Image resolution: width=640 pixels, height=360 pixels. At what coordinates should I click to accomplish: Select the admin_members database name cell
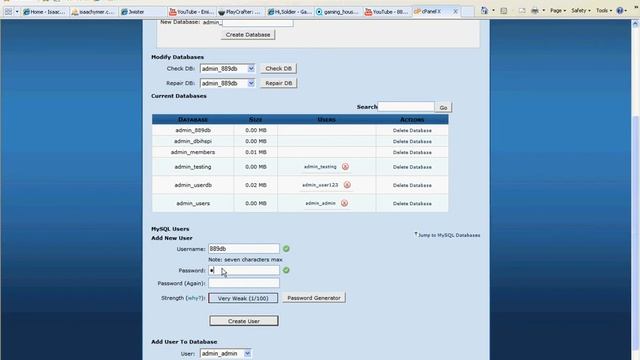tap(193, 152)
